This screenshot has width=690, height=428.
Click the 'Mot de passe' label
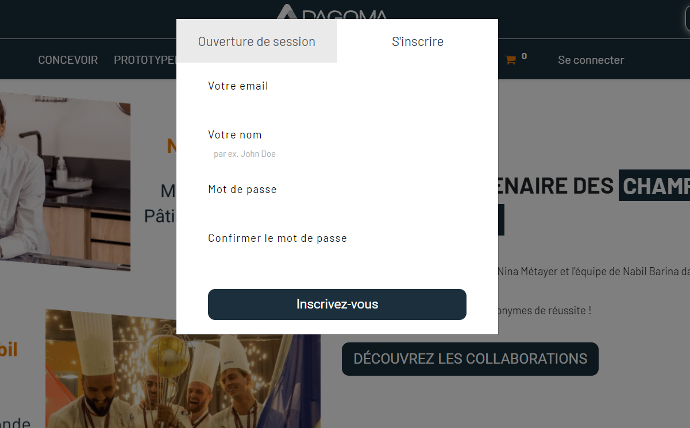(242, 189)
